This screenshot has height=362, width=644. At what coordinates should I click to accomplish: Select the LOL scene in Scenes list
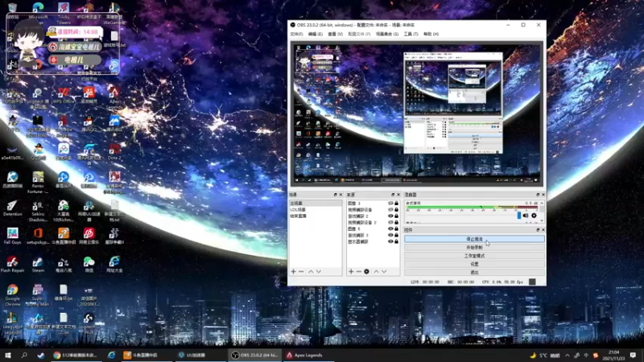coord(316,210)
